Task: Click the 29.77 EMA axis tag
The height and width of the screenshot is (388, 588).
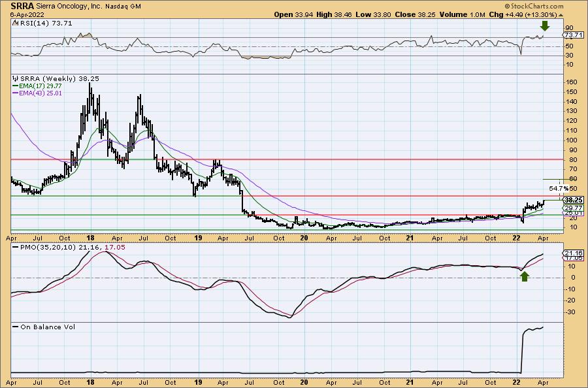Action: coord(574,208)
